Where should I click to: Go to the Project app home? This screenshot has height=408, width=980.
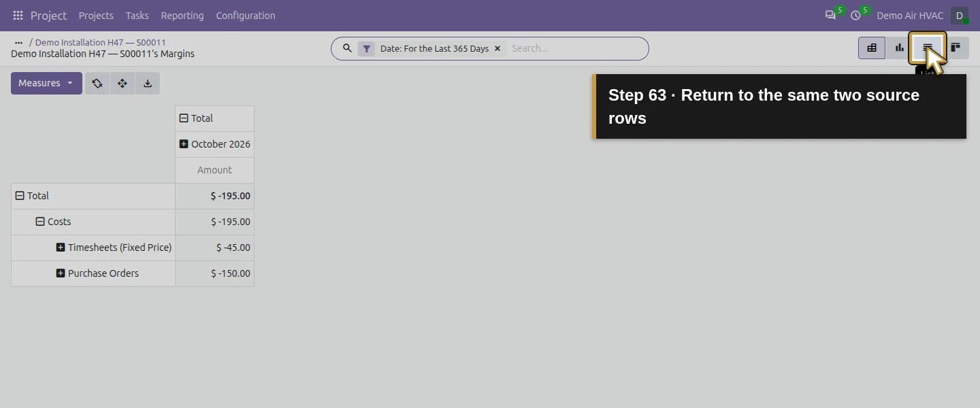48,16
